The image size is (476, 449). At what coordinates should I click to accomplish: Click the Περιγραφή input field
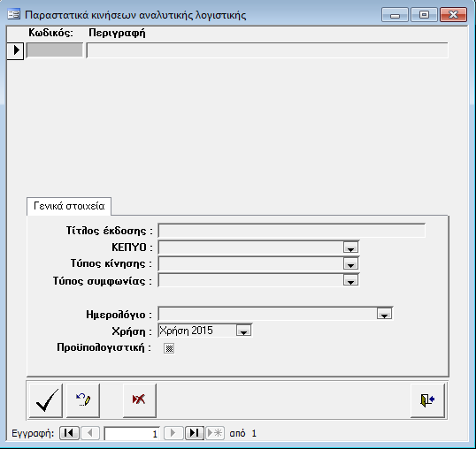click(267, 50)
